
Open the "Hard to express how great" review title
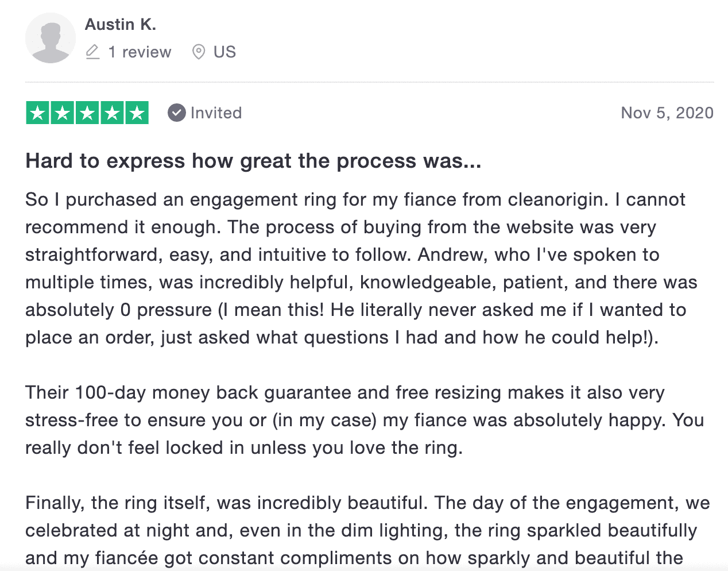pos(253,161)
